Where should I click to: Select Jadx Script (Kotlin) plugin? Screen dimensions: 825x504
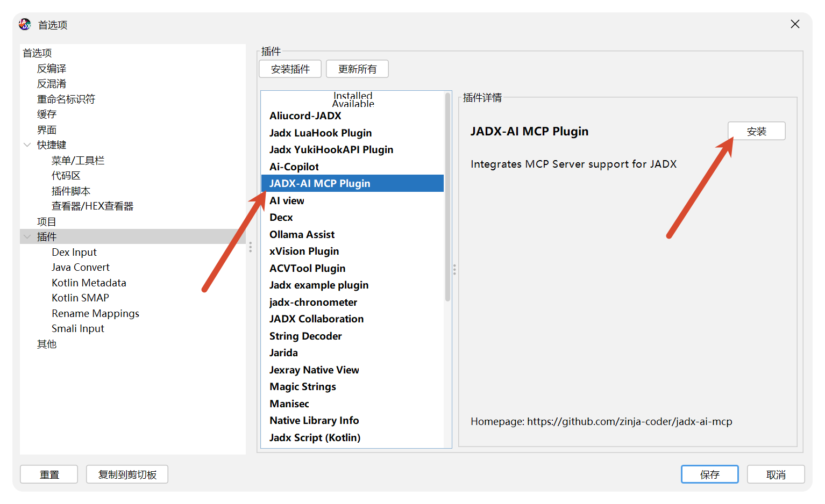[352, 438]
